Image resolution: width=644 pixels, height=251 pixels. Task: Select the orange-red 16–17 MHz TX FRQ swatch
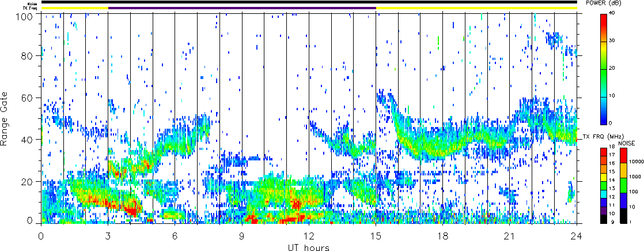click(x=604, y=160)
